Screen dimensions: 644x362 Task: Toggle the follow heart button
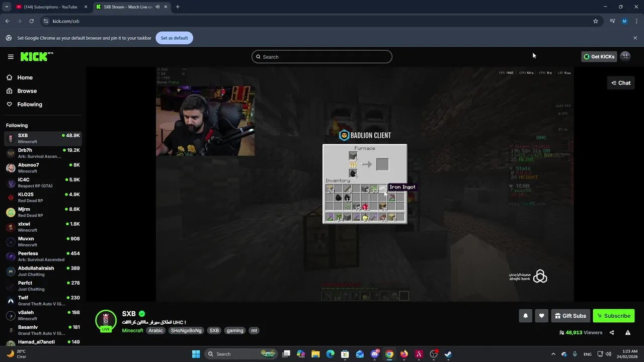tap(541, 316)
